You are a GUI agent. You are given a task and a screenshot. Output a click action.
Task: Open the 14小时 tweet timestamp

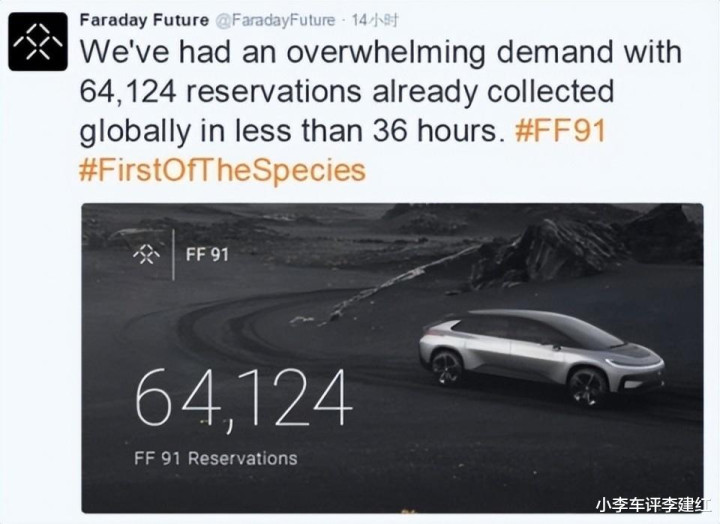tap(375, 21)
